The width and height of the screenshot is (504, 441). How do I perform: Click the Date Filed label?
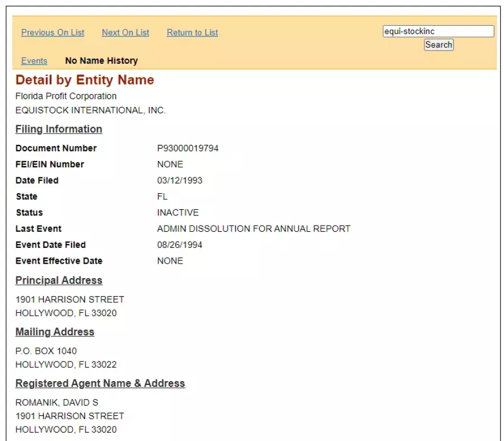click(x=37, y=180)
